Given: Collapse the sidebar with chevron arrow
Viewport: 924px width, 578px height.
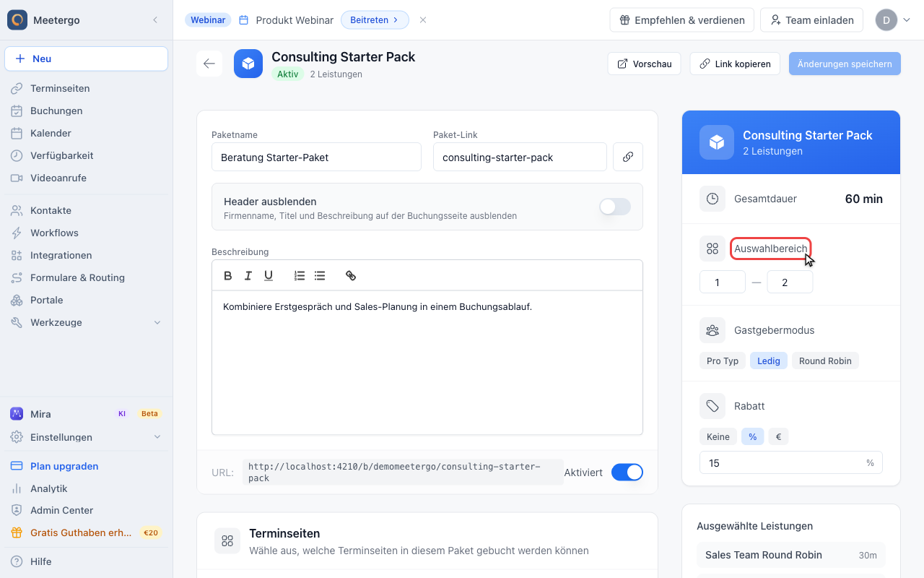Looking at the screenshot, I should pyautogui.click(x=155, y=20).
